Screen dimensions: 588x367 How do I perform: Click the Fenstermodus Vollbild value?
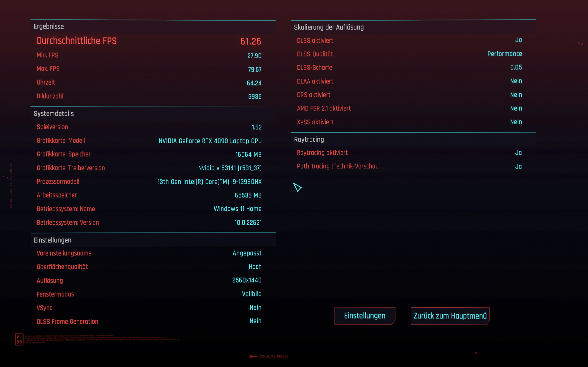pos(252,294)
